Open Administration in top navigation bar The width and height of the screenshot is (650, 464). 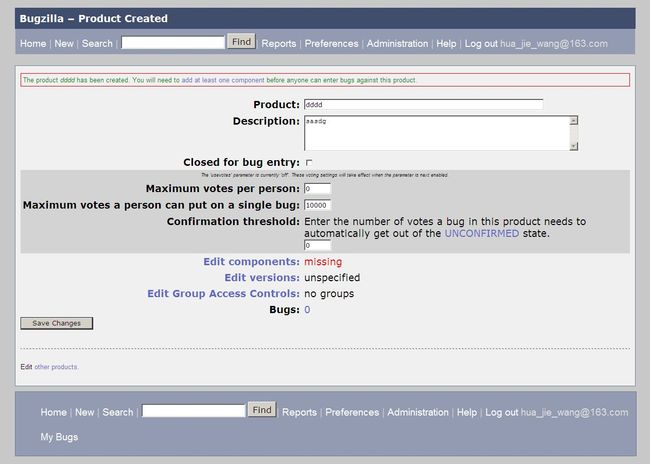coord(397,44)
